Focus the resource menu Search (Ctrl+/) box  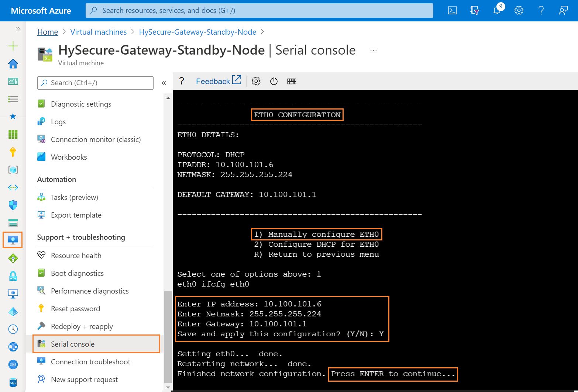[x=95, y=83]
